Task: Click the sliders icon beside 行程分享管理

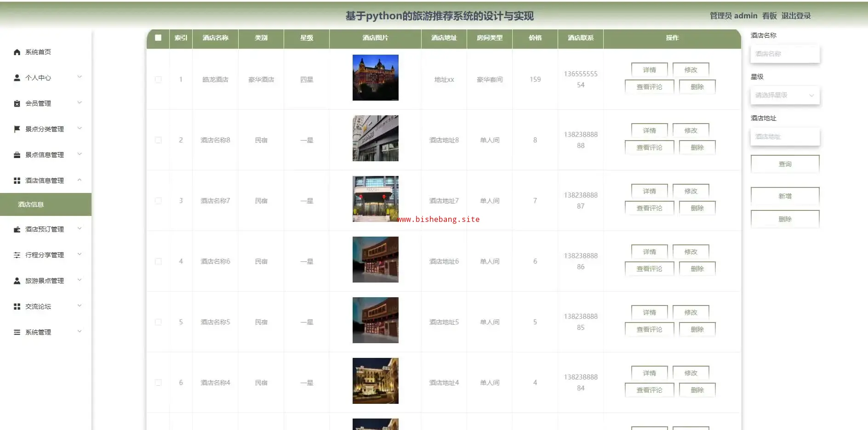Action: 17,255
